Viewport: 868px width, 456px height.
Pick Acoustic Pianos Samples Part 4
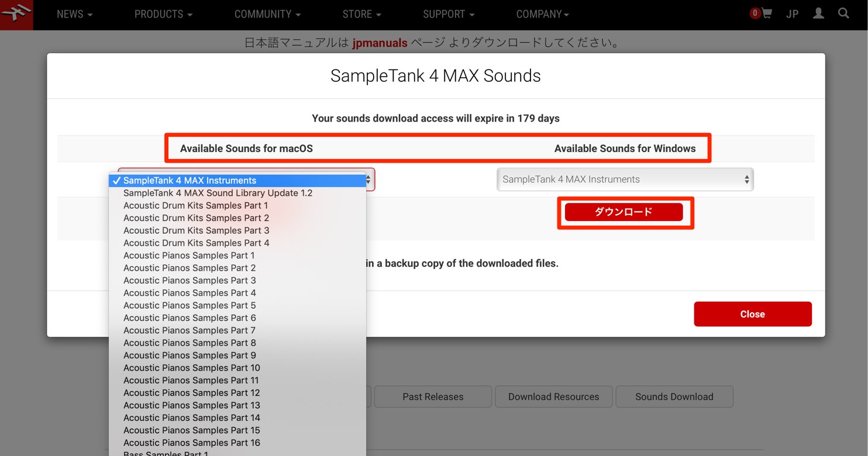(x=237, y=293)
